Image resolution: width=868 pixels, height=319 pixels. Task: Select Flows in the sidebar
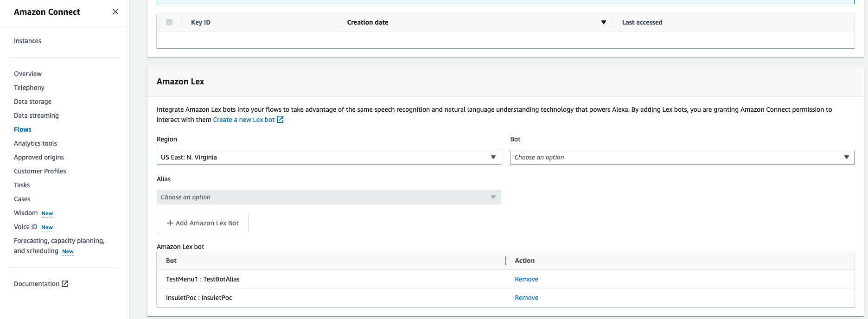23,129
